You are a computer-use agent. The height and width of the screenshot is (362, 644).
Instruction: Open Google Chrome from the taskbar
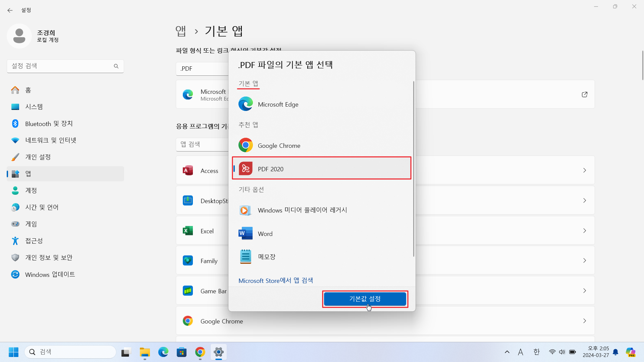click(200, 352)
